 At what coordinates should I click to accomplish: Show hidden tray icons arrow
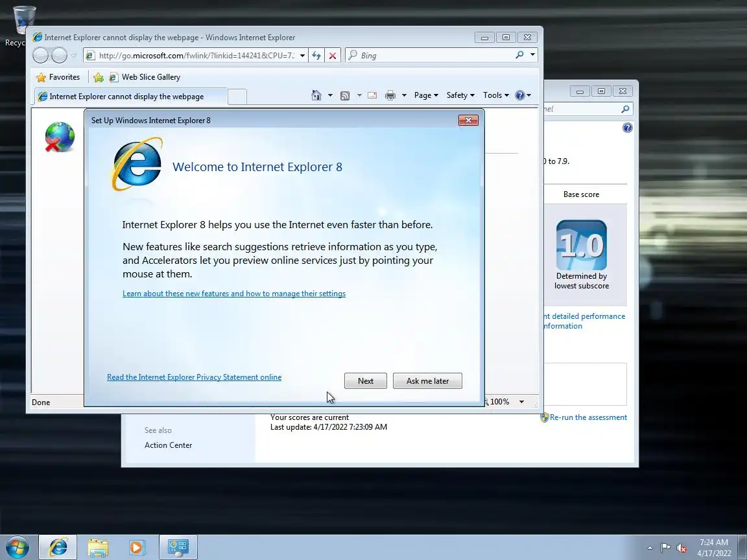[650, 548]
